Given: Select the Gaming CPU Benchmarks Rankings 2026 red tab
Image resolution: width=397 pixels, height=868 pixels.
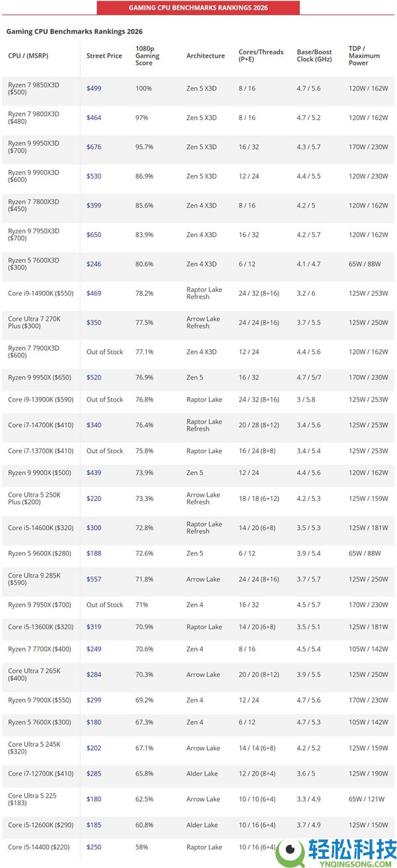Looking at the screenshot, I should point(198,7).
